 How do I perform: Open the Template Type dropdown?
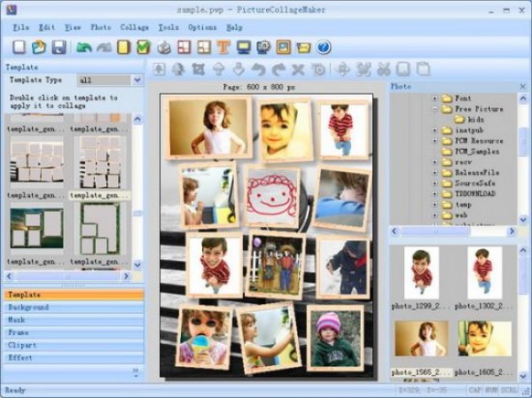click(x=137, y=81)
